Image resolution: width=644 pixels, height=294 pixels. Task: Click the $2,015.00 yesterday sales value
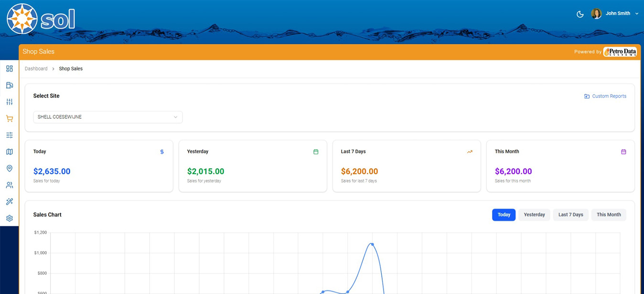point(205,171)
